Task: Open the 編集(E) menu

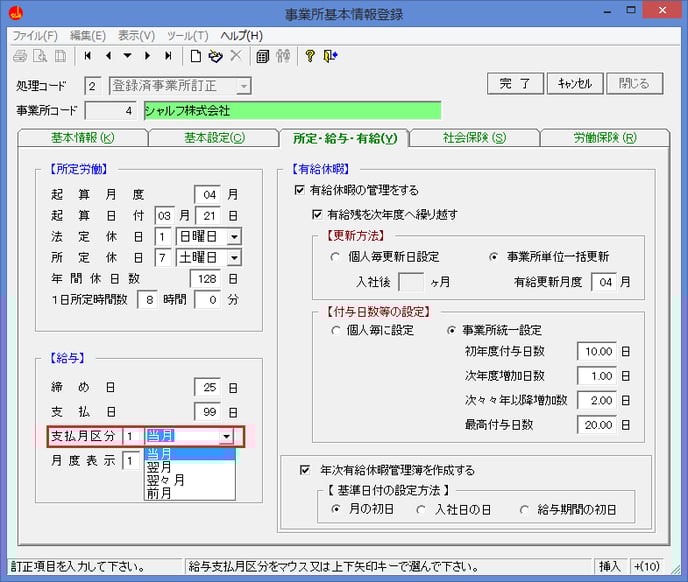Action: click(x=88, y=36)
